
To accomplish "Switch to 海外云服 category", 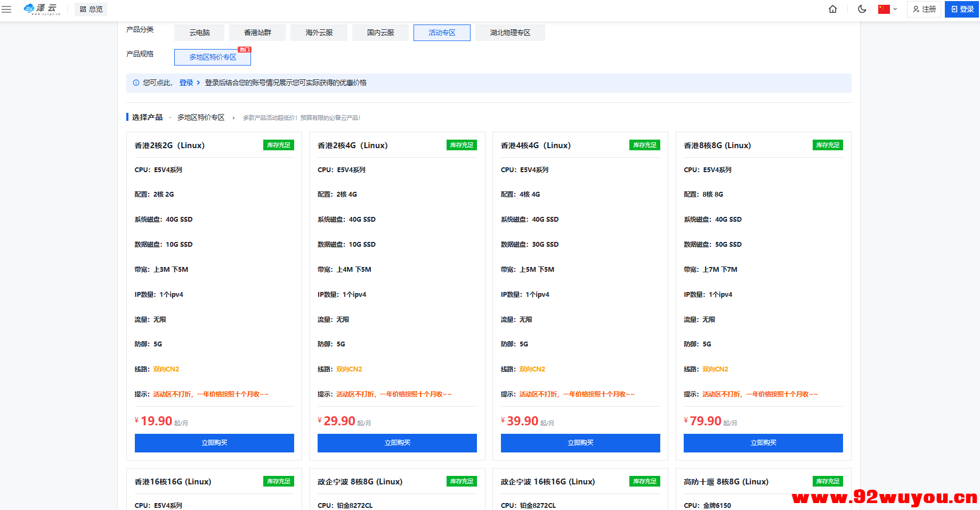I will 319,33.
